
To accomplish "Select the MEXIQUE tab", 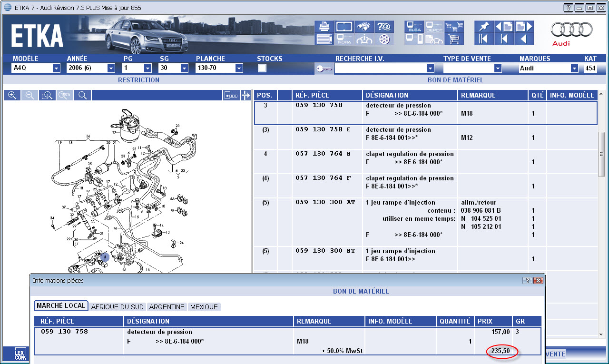I will coord(204,307).
